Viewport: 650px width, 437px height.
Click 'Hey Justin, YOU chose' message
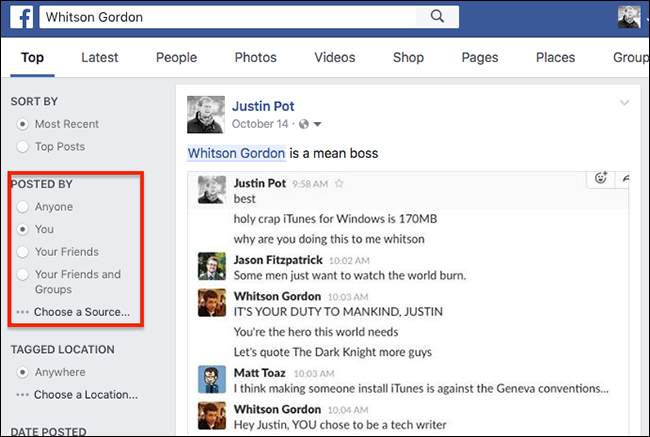coord(340,425)
